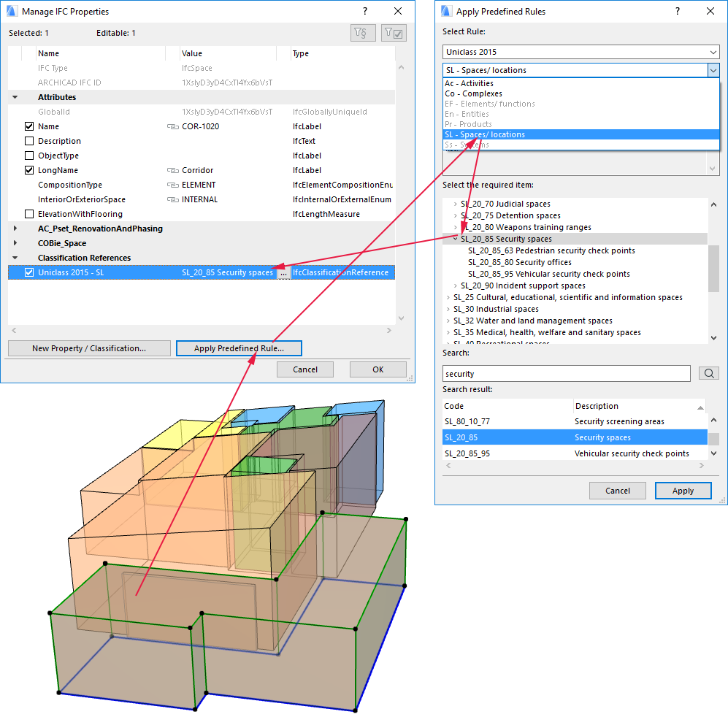Viewport: 728px width, 717px height.
Task: Click the link icon beside ELEMENT value
Action: click(173, 185)
